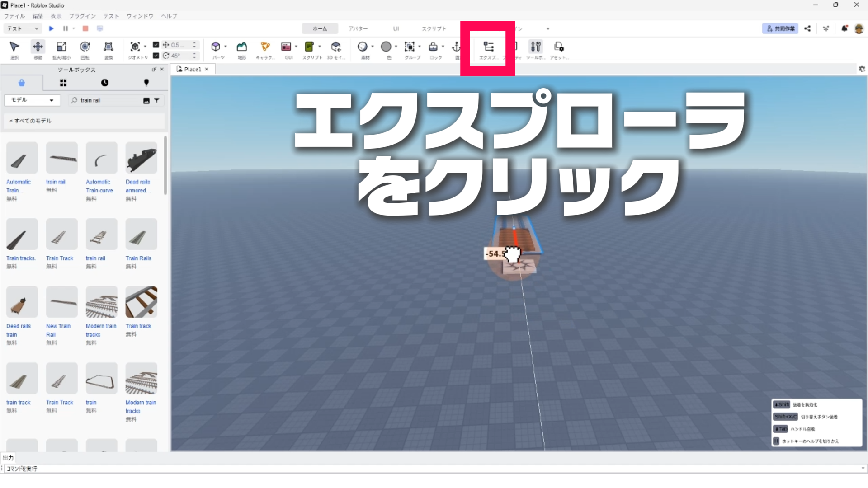Viewport: 868px width, 488px height.
Task: Expand the テスト mode dropdown
Action: click(23, 28)
